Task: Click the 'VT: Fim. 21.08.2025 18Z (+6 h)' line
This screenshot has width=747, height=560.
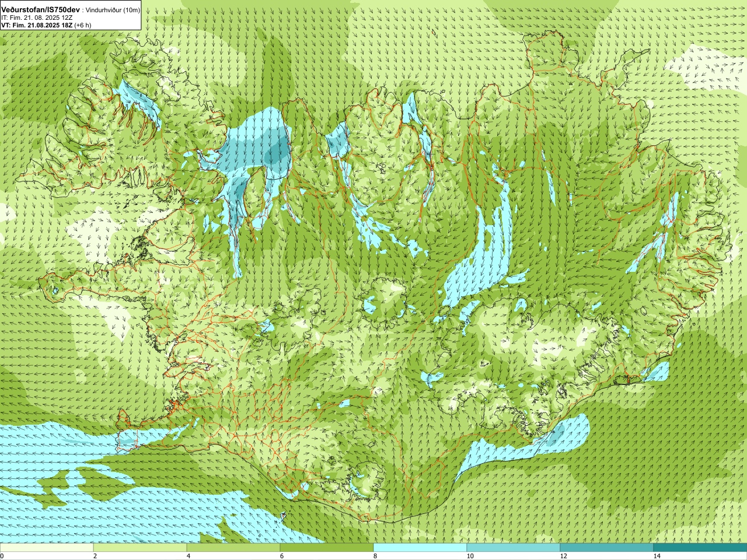Action: (x=46, y=25)
